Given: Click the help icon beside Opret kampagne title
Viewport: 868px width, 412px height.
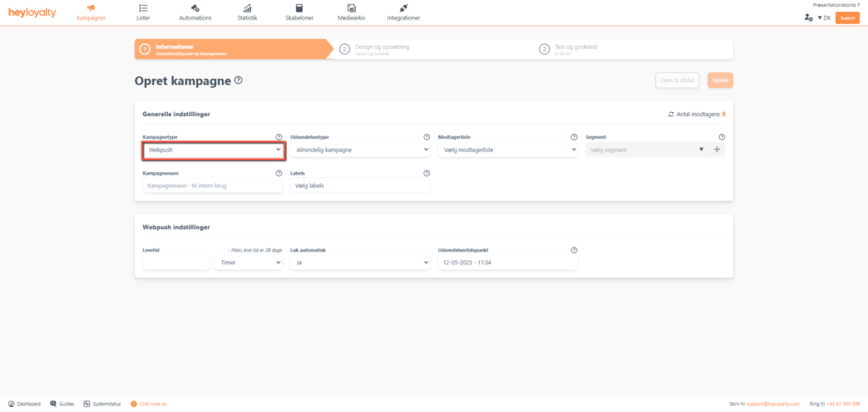Looking at the screenshot, I should coord(238,81).
